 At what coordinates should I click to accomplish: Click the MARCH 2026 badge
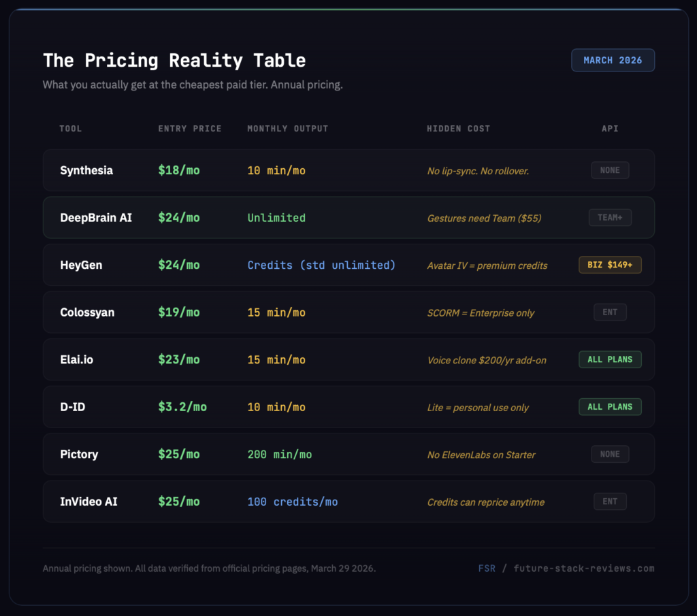[x=612, y=60]
